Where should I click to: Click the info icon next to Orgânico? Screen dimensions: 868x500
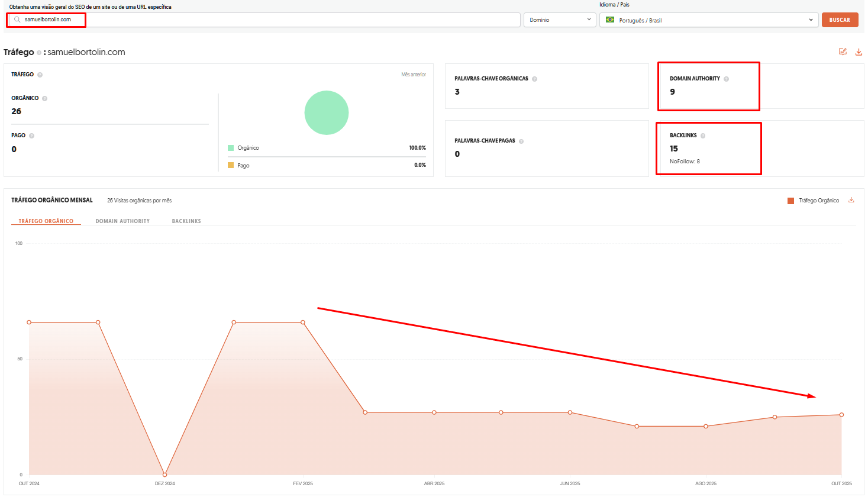(44, 98)
